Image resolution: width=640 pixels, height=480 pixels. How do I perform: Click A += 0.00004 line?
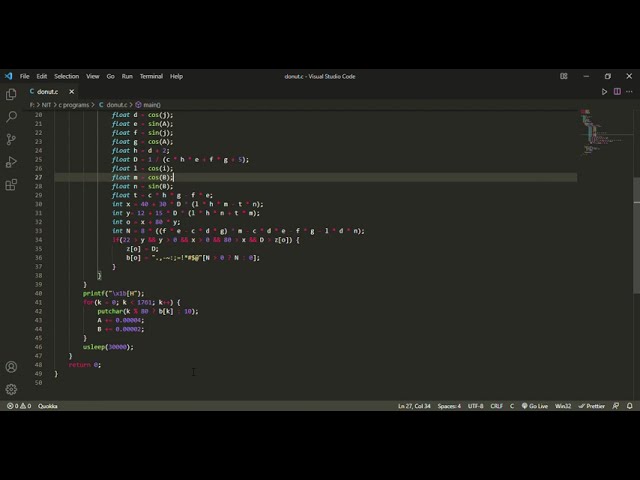tap(120, 320)
